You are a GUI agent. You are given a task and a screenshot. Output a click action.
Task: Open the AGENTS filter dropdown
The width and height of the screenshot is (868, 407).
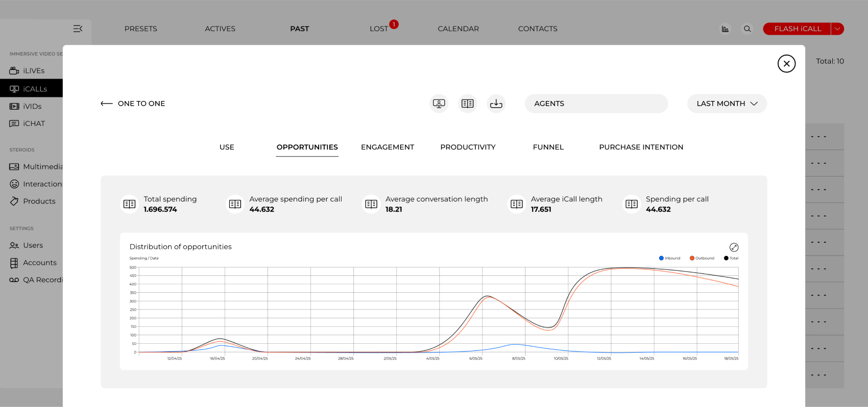[x=596, y=104]
